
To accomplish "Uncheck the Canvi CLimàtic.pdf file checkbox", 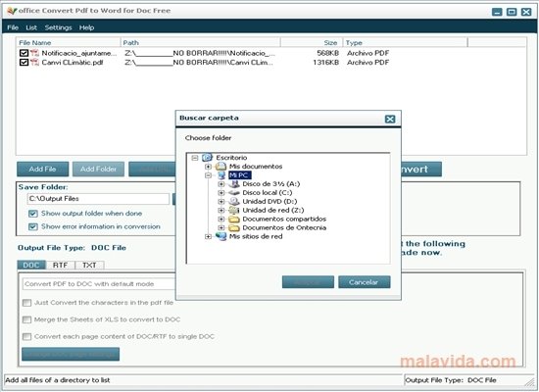I will tap(24, 63).
